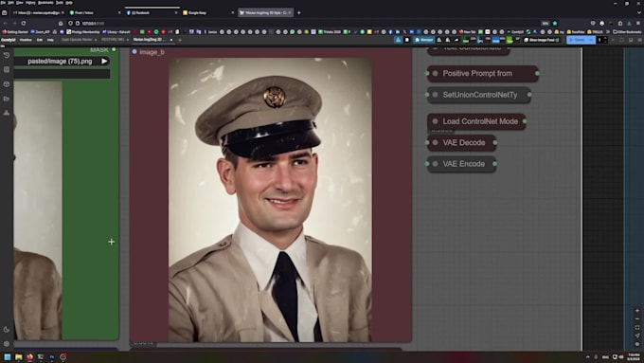644x363 pixels.
Task: Toggle collapse dot on Load ControlNet Mode node
Action: [x=436, y=121]
